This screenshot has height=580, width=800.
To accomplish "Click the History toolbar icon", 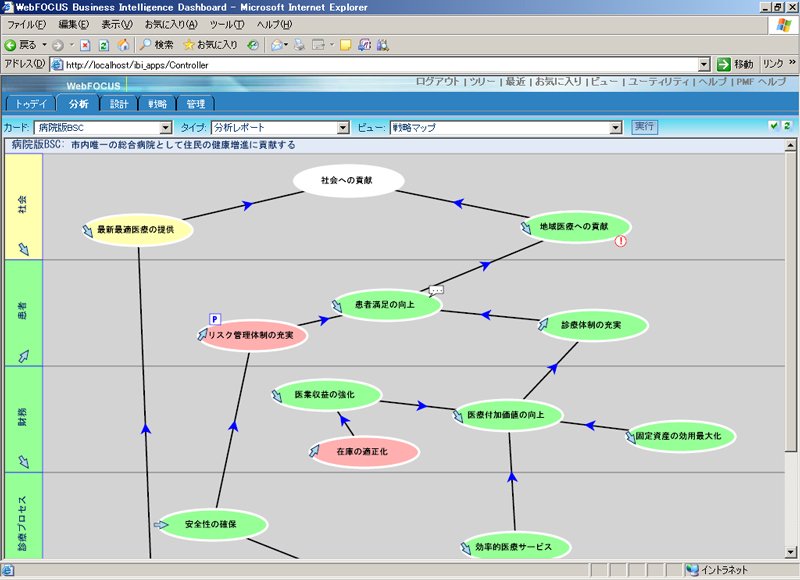I will (253, 45).
